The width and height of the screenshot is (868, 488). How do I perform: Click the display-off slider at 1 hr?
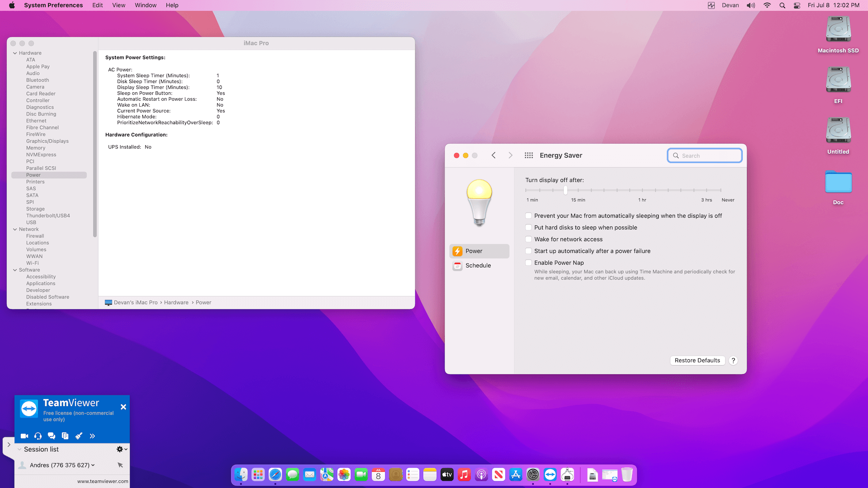642,190
